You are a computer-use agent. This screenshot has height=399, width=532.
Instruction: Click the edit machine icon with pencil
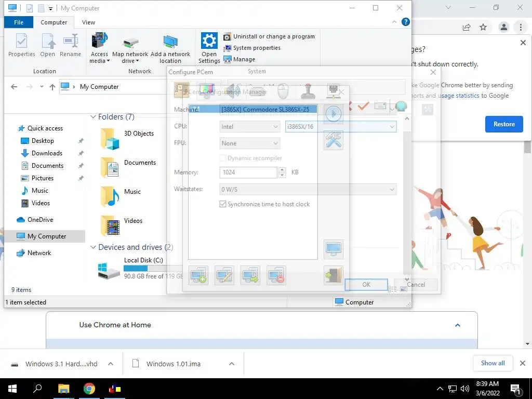[x=224, y=275]
